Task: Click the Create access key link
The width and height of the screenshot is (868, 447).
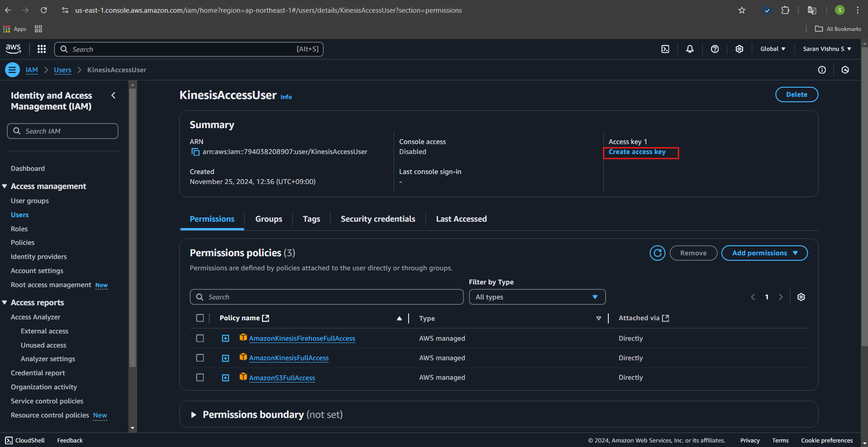Action: [x=636, y=152]
